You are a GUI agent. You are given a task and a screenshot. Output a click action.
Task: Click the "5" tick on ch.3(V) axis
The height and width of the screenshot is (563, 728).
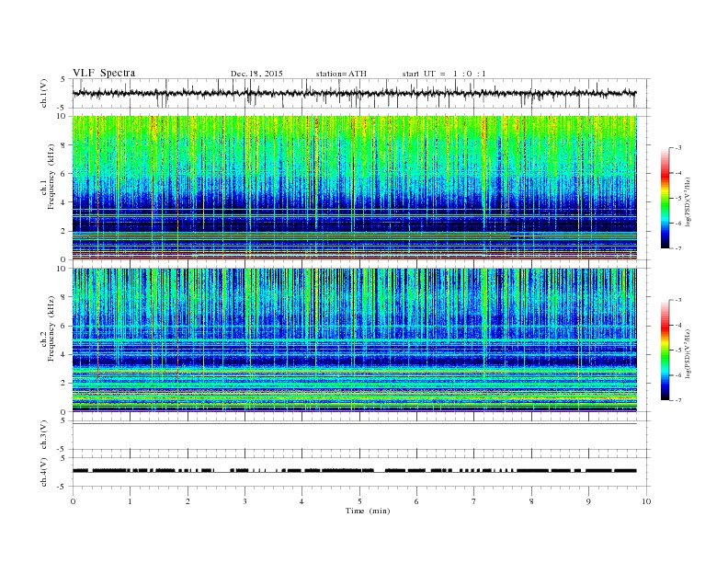coord(63,420)
